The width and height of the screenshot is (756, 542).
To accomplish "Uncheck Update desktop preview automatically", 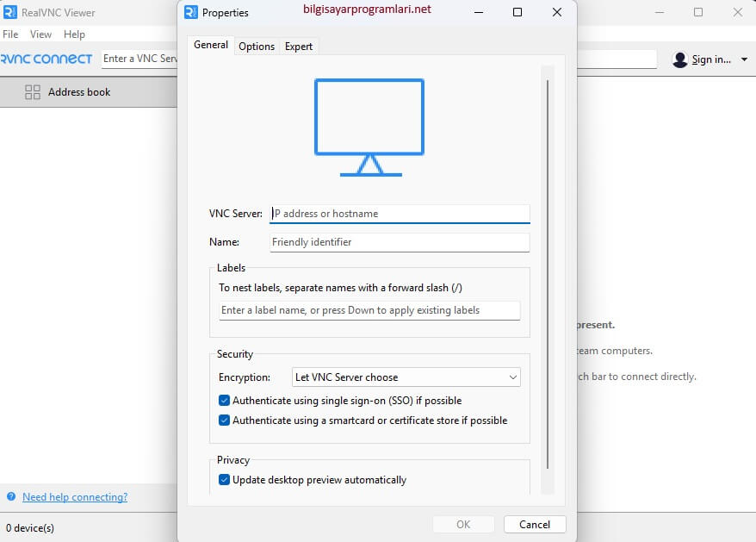I will (224, 479).
